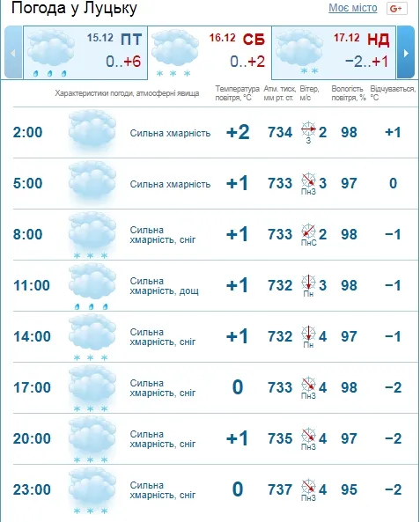420x522 pixels.
Task: Click the Google Plus share icon
Action: coord(397,9)
